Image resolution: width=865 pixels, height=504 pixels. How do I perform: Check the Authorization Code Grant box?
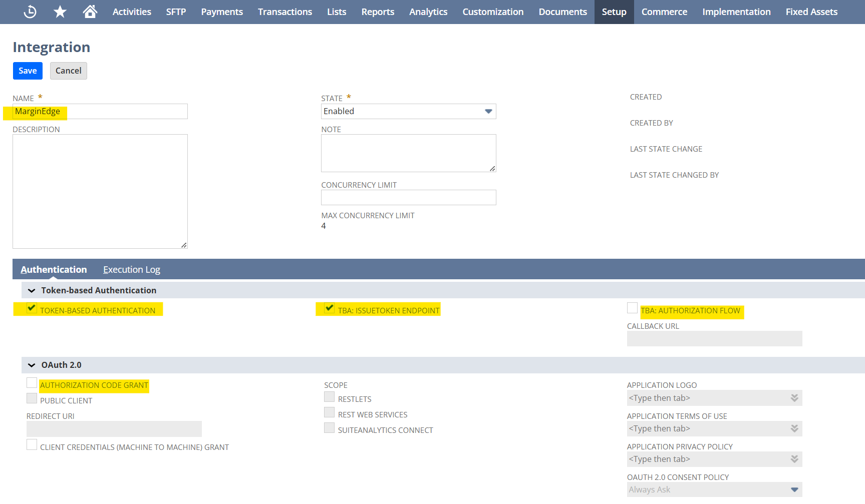[x=32, y=383]
